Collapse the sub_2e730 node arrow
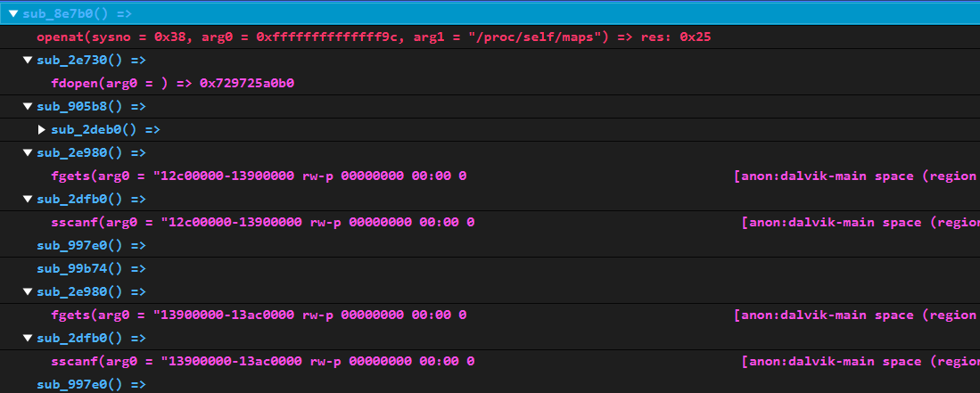Viewport: 980px width, 393px height. point(28,60)
